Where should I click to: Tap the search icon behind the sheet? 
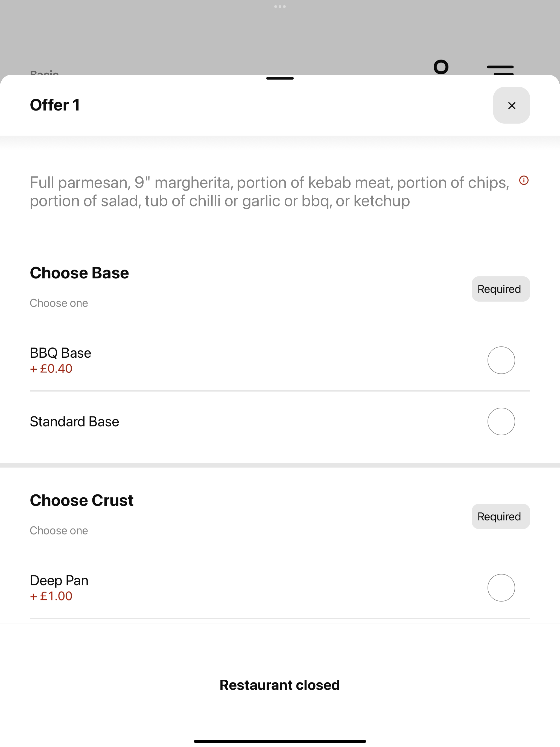point(441,67)
